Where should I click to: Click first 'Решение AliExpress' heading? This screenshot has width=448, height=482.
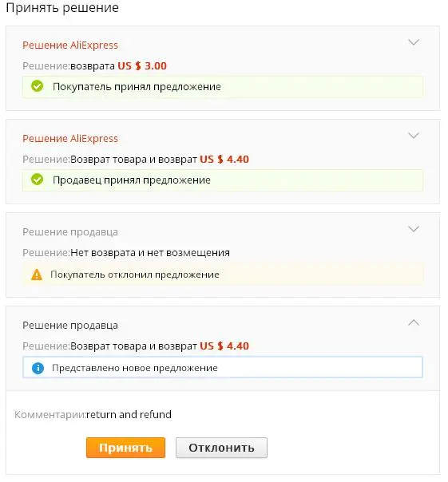70,45
